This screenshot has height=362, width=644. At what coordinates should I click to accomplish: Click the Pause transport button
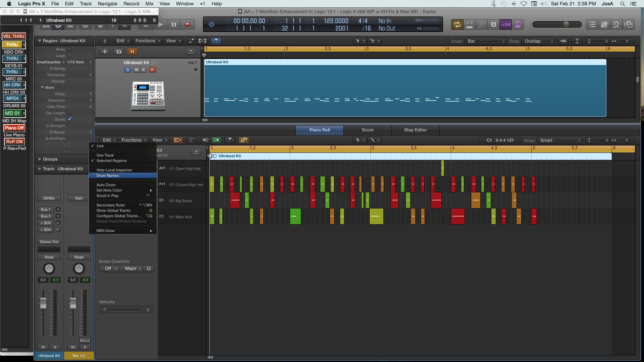click(x=174, y=24)
